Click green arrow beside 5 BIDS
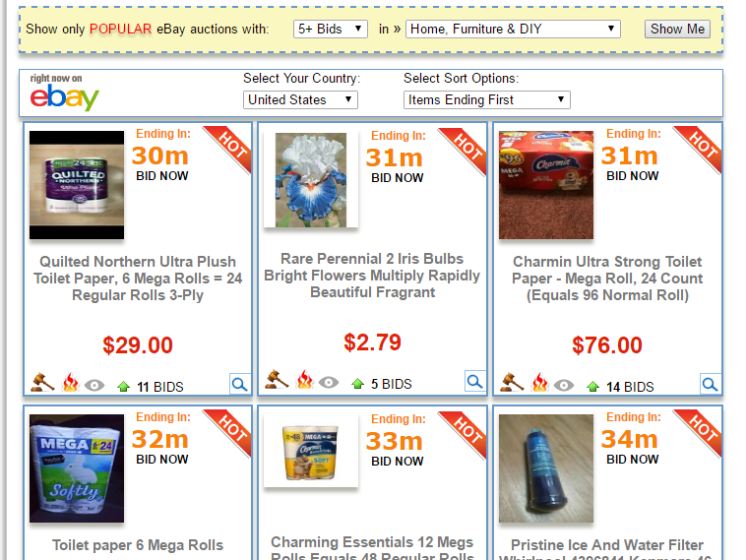Image resolution: width=746 pixels, height=560 pixels. pyautogui.click(x=358, y=384)
